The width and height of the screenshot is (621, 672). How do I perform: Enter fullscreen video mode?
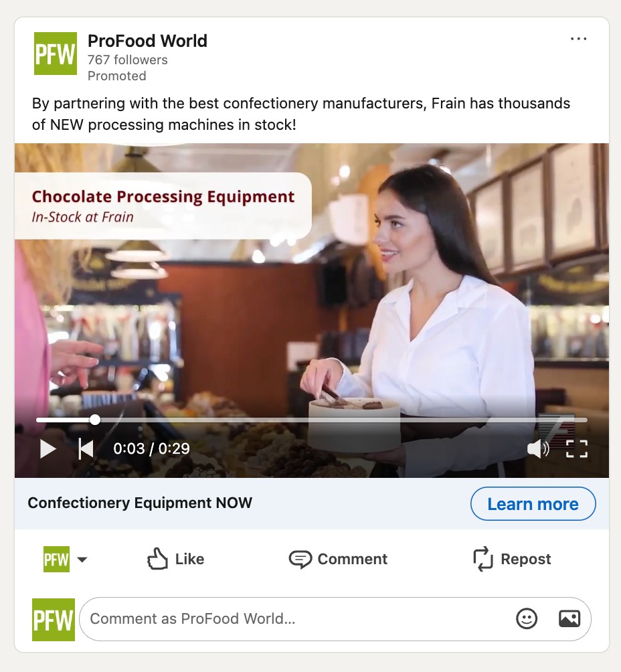(576, 448)
